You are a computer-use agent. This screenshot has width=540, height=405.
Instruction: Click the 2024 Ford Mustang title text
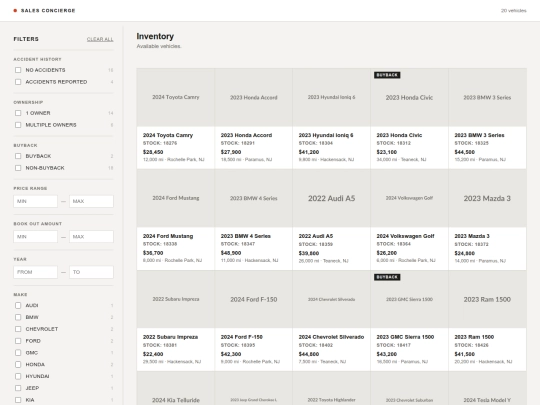[168, 236]
